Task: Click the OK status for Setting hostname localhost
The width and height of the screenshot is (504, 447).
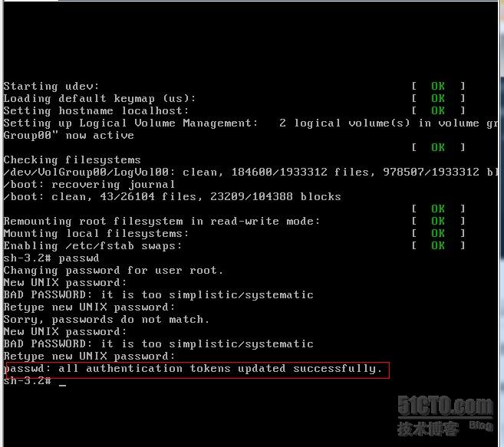Action: pyautogui.click(x=438, y=110)
